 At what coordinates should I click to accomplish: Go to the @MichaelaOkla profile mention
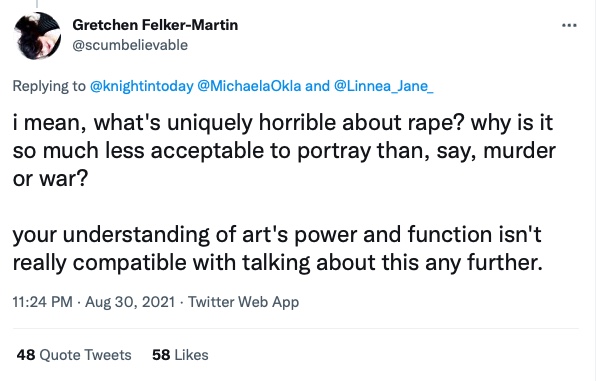[249, 86]
